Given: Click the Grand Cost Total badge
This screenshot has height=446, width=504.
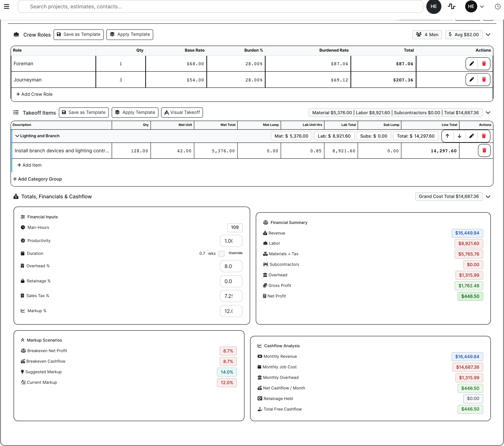Looking at the screenshot, I should tap(449, 196).
